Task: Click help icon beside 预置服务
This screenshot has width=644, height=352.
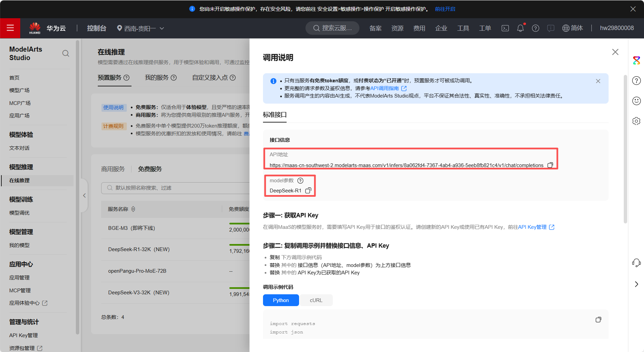Action: (x=126, y=78)
